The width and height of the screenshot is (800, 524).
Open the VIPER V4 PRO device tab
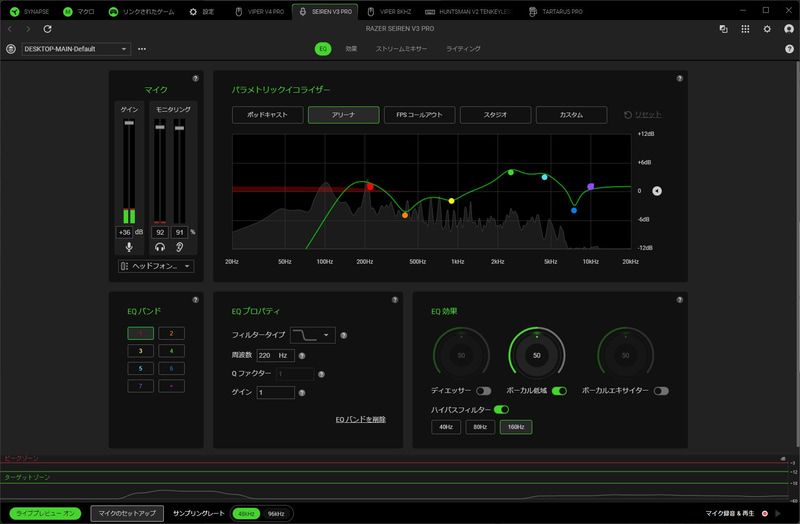259,11
